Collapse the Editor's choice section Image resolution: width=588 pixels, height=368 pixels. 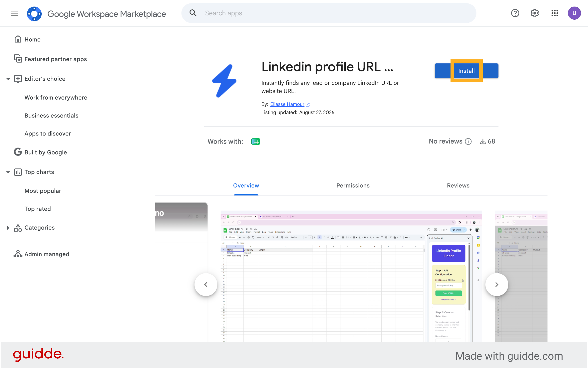click(8, 79)
